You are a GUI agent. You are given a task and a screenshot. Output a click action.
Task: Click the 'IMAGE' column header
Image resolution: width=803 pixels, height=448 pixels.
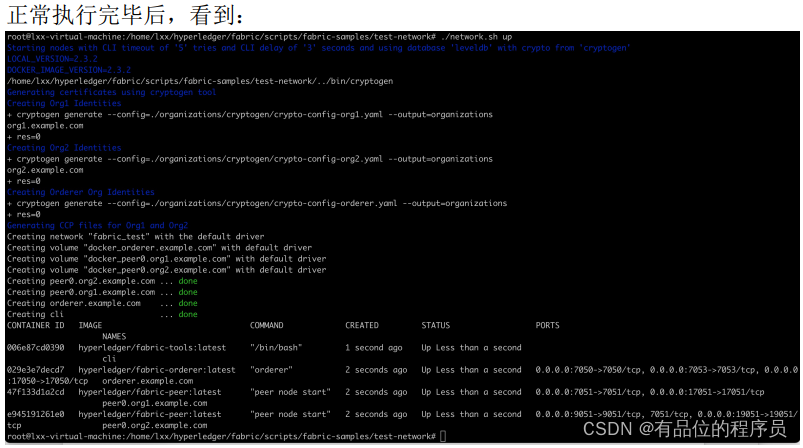90,326
